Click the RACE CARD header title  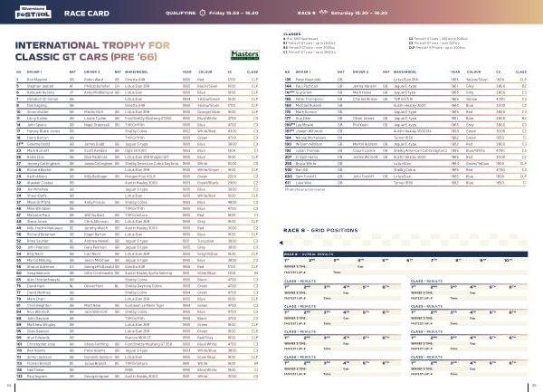point(87,14)
